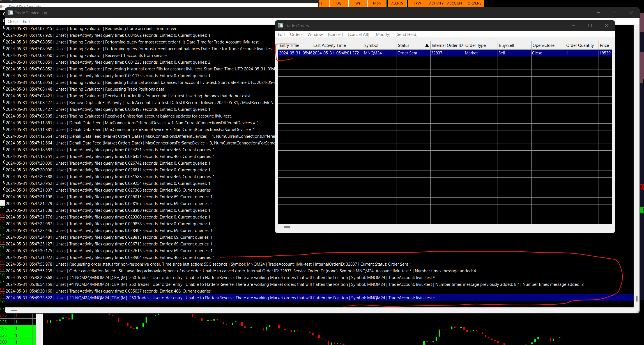Screen dimensions: 644x345
Task: Maximize the Trade Orders window
Action: tap(590, 26)
